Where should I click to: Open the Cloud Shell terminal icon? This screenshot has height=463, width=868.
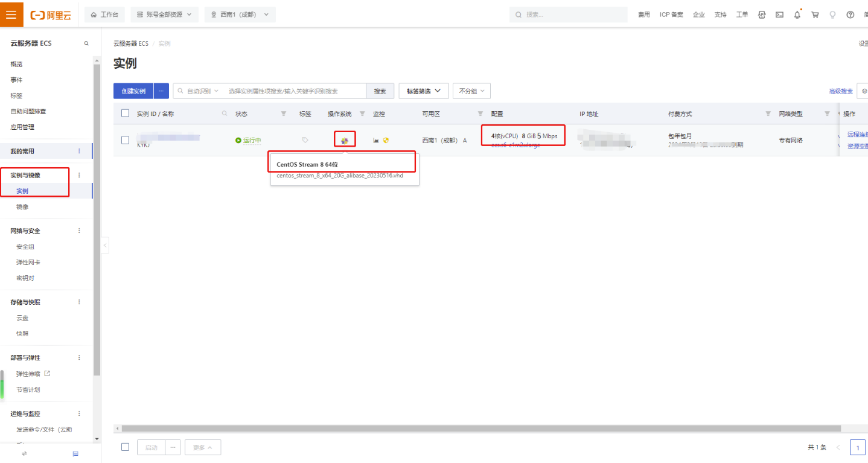pos(779,14)
